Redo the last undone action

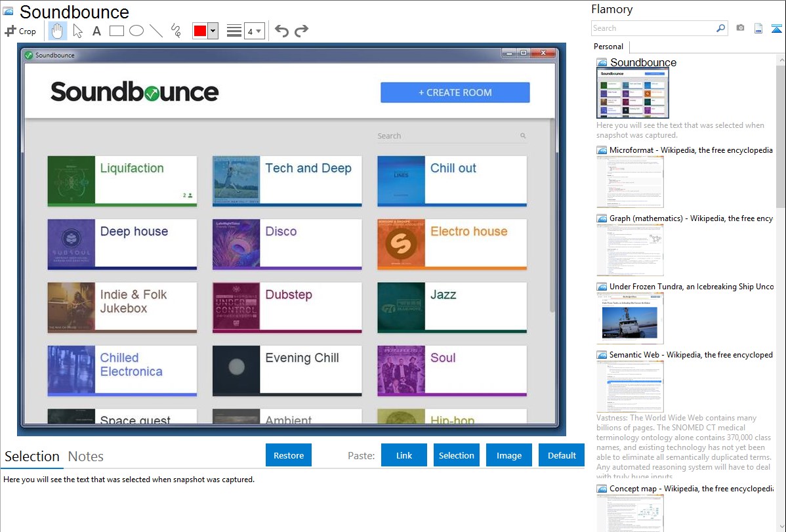[301, 31]
